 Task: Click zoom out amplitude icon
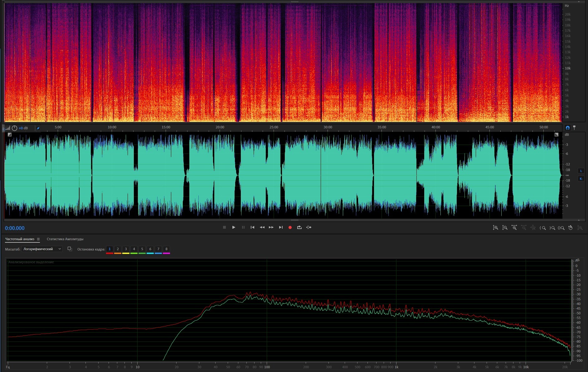505,228
